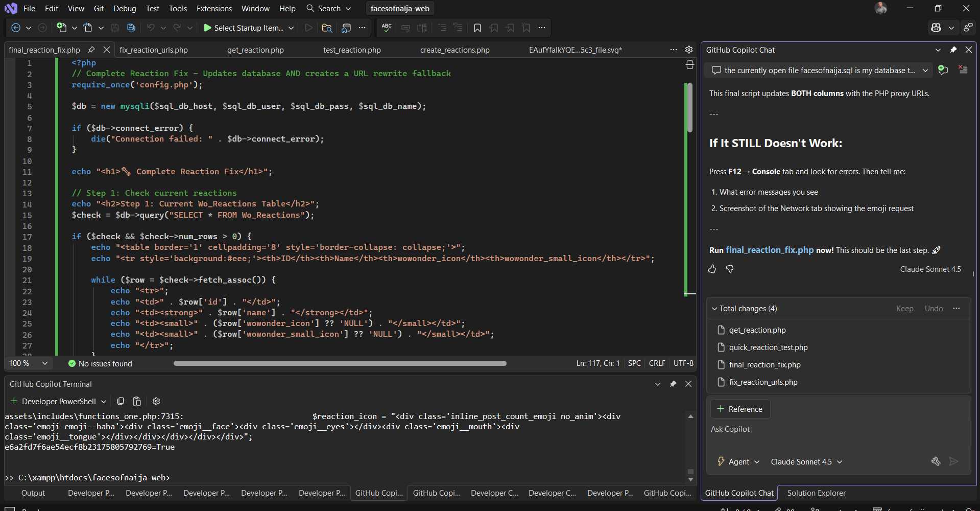Click the copy icon in the terminal toolbar

121,401
